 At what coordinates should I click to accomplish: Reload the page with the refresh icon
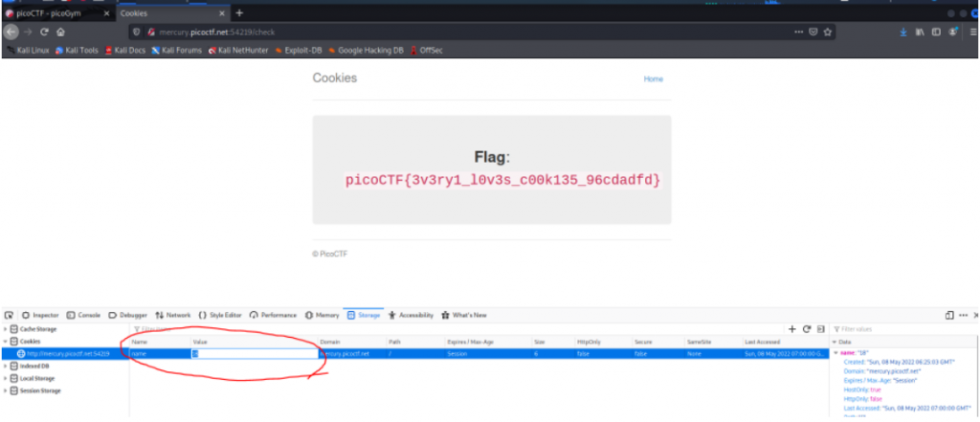[44, 32]
